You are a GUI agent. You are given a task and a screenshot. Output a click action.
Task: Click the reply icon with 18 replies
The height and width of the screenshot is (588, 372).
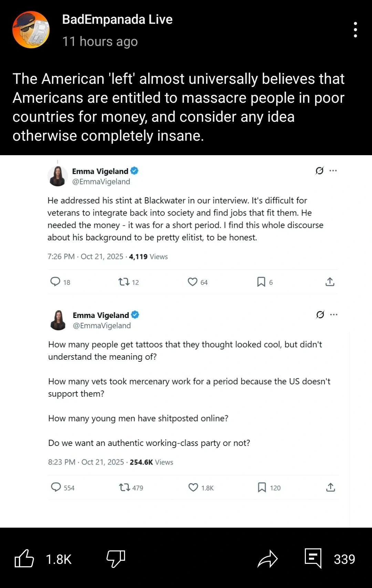pos(55,282)
